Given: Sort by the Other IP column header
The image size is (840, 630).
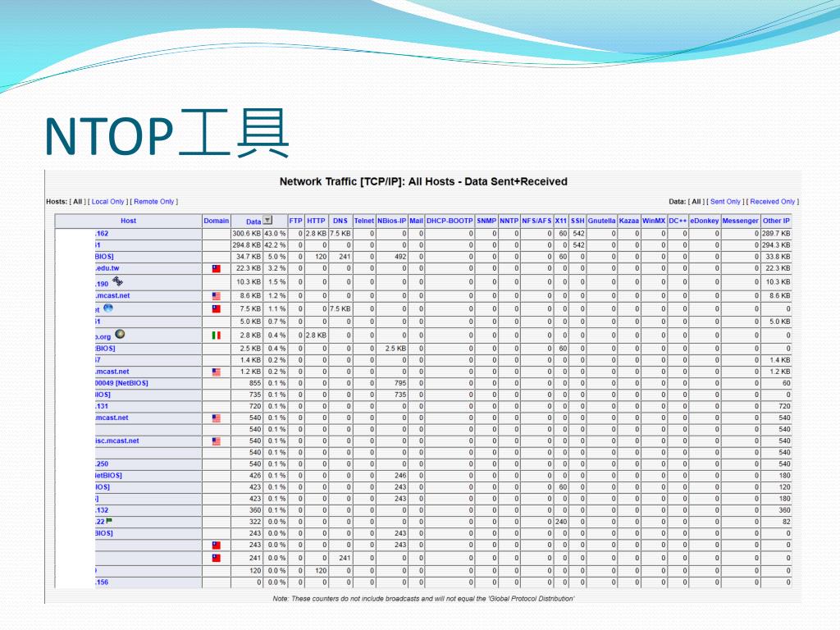Looking at the screenshot, I should [x=776, y=221].
